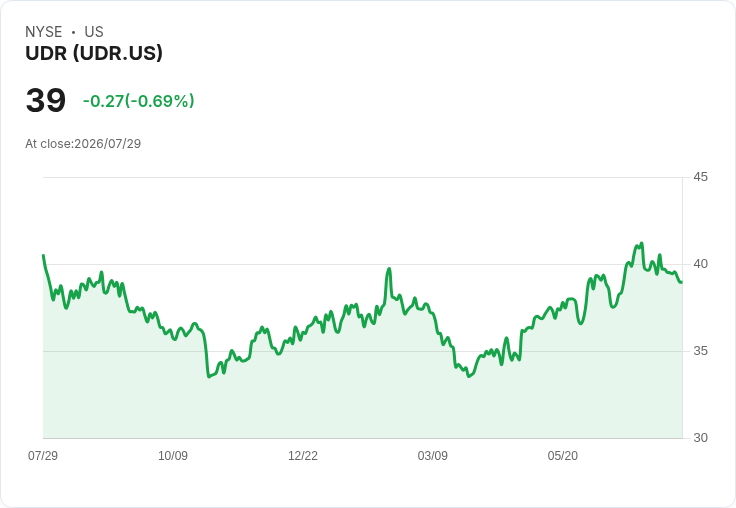Screen dimensions: 736x508
Task: Click the -0.27(-0.69%) change value
Action: (138, 101)
